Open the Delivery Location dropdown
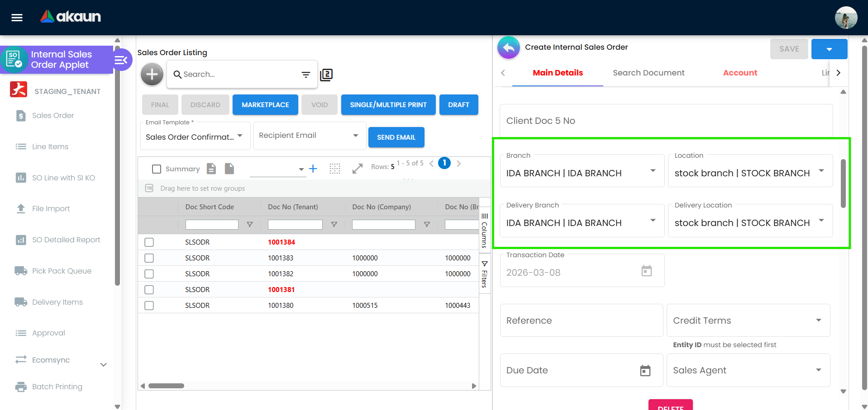The height and width of the screenshot is (410, 868). click(821, 221)
